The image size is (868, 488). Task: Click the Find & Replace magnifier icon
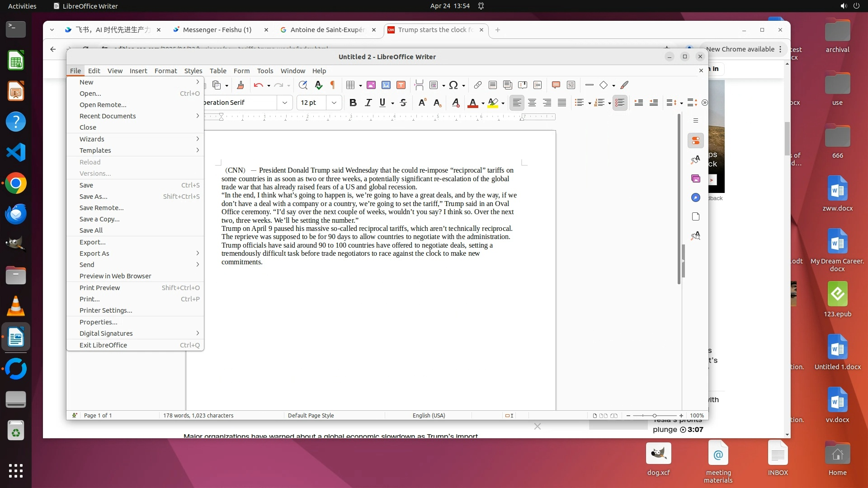coord(303,85)
